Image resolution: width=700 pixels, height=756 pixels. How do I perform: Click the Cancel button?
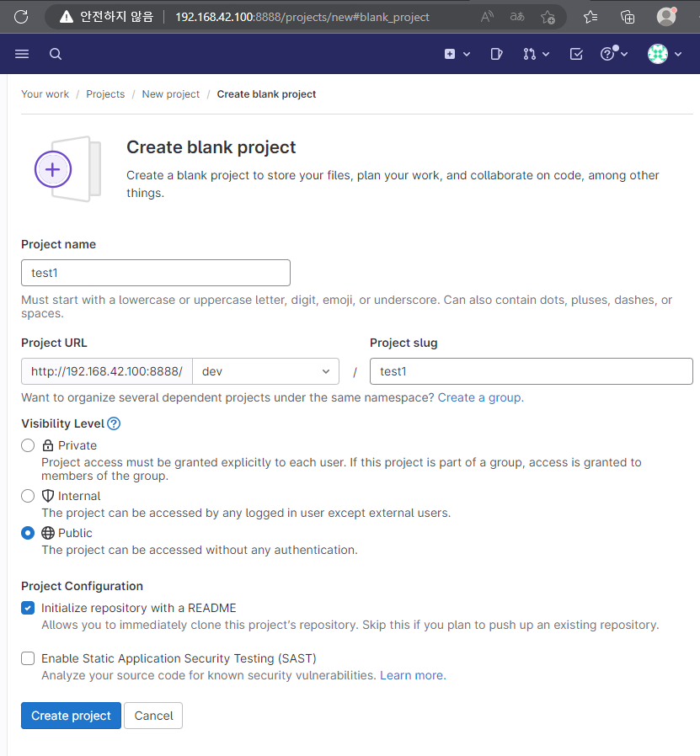153,716
